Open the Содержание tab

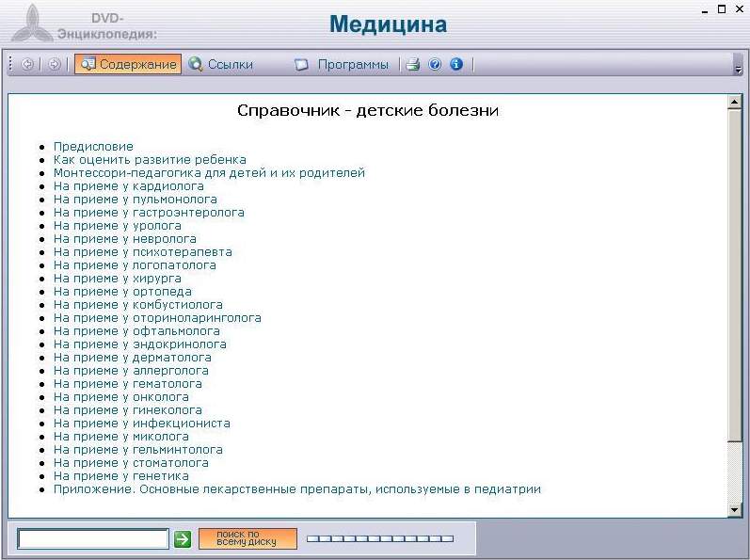129,65
